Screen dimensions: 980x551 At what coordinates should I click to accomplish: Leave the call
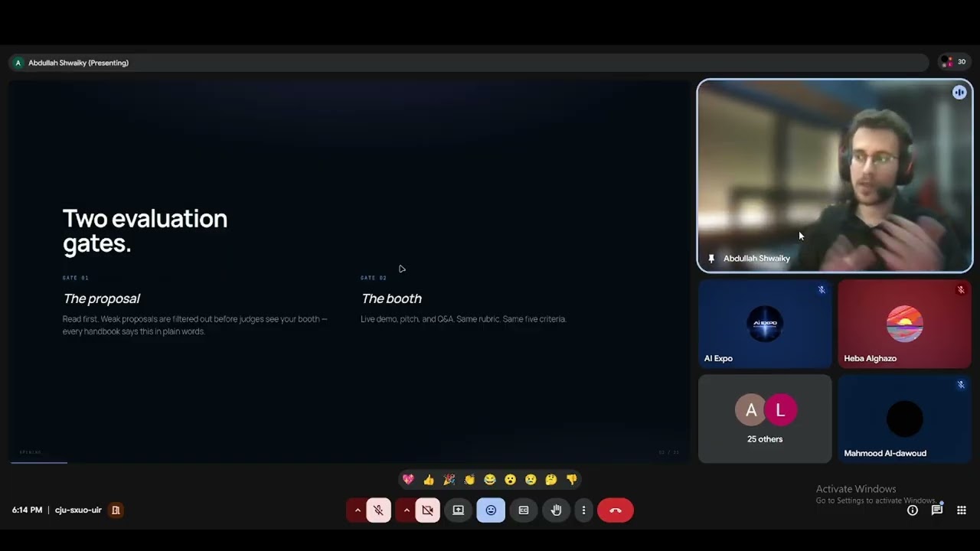[x=616, y=510]
